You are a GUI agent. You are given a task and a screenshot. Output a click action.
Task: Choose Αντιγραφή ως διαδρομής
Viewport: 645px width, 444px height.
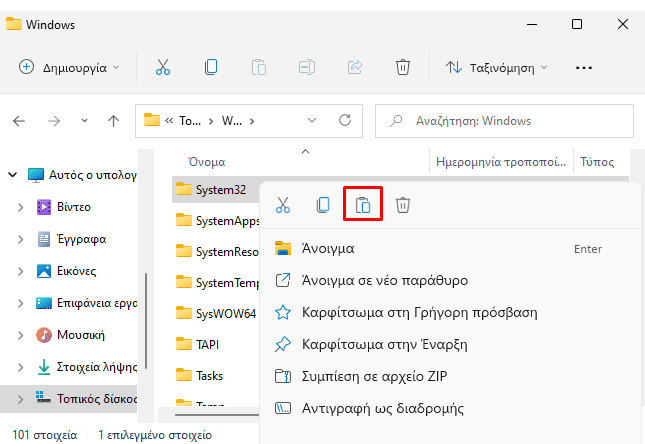click(x=450, y=408)
